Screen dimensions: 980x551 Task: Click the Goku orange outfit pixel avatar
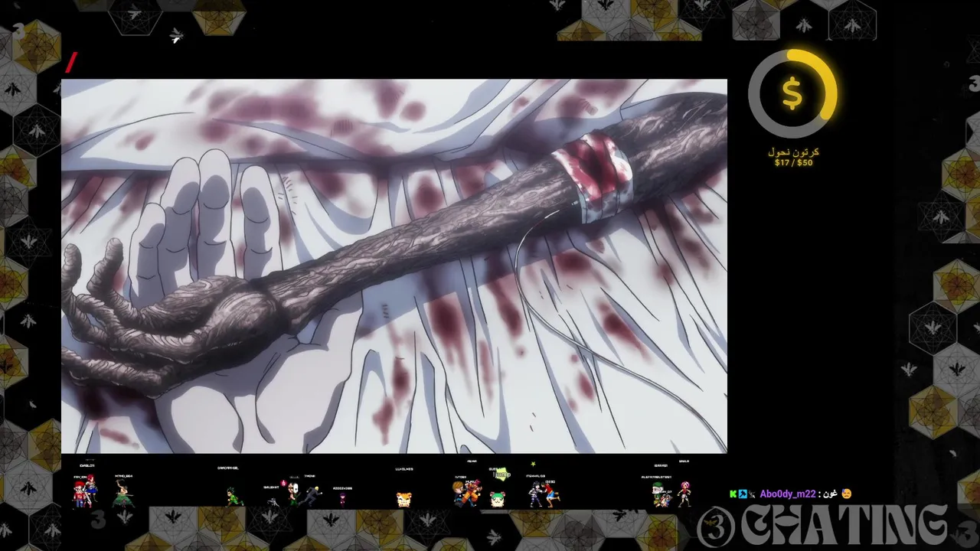tap(472, 493)
